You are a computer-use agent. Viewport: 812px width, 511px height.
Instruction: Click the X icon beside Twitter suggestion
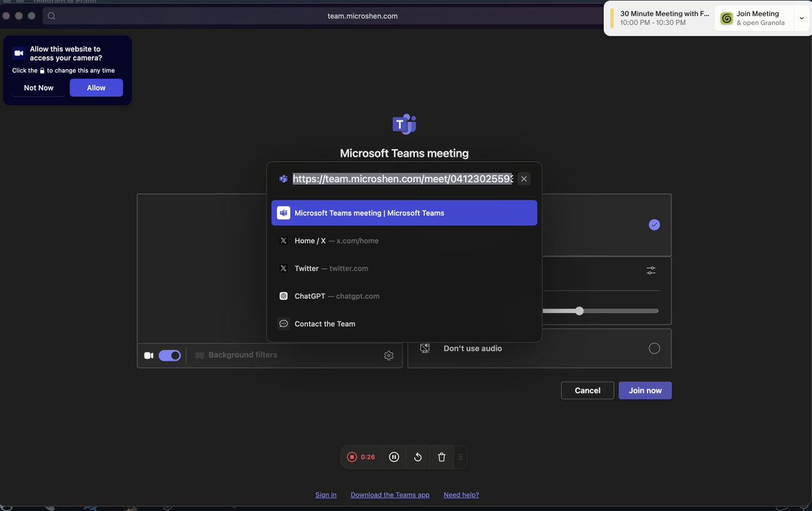(x=284, y=269)
